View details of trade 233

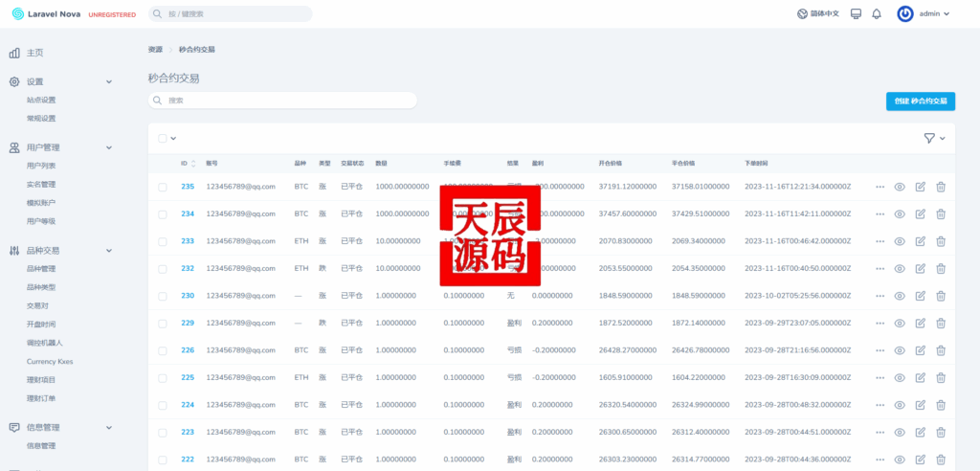click(900, 241)
